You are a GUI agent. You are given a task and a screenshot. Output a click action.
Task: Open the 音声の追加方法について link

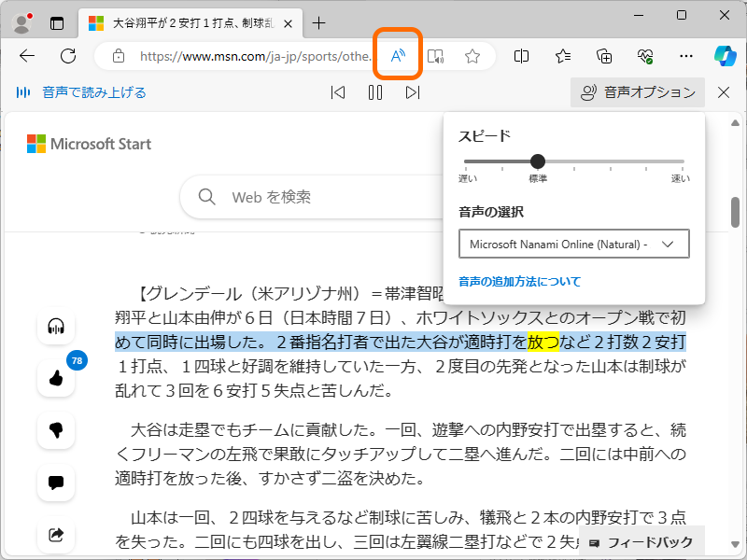517,281
